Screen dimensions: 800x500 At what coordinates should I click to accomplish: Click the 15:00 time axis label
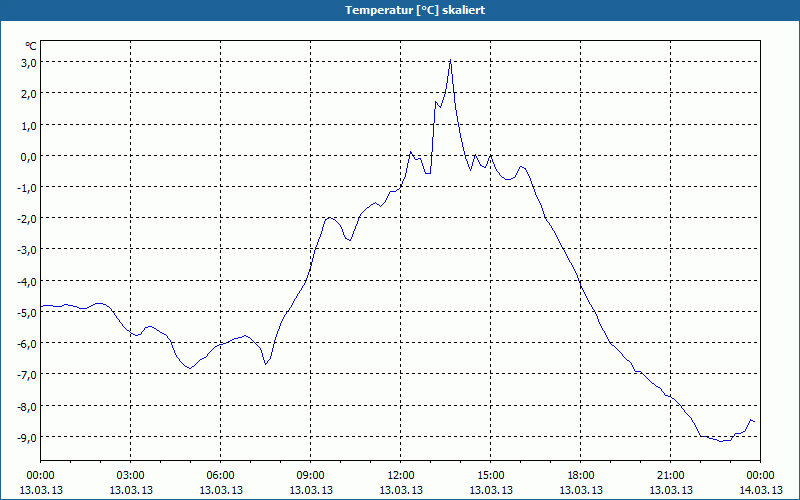tap(491, 476)
